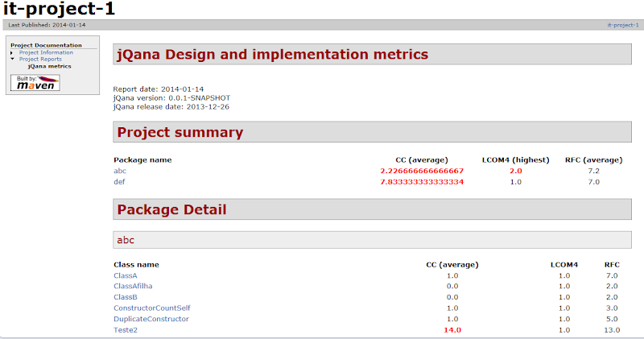Click the Package name column header
The height and width of the screenshot is (339, 644).
coord(142,160)
